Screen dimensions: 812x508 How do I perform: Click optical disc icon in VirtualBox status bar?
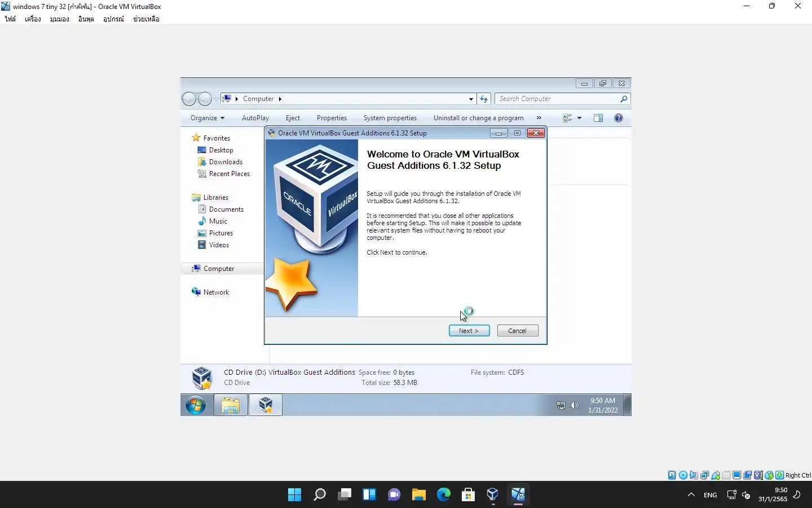[x=683, y=475]
